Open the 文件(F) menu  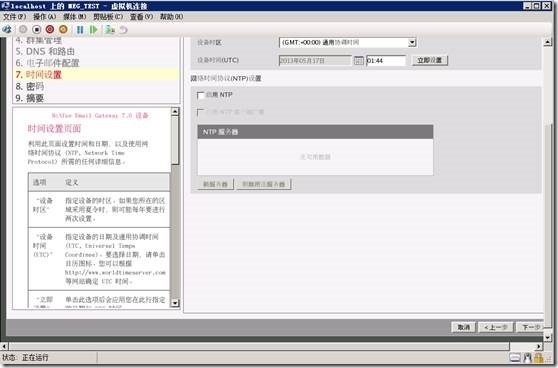[15, 16]
